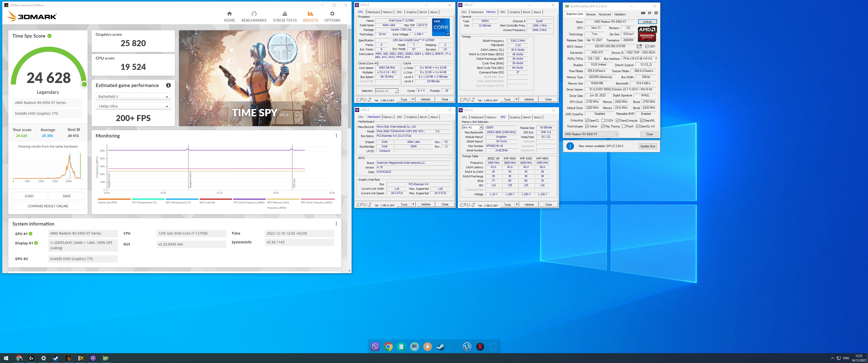Viewport: 868px width, 363px height.
Task: Open the orange download icon in the dock
Action: point(427,347)
